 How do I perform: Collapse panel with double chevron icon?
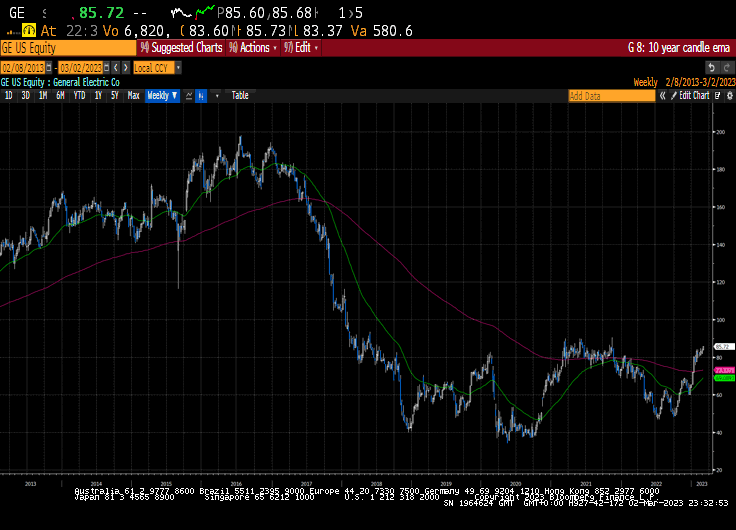point(662,96)
